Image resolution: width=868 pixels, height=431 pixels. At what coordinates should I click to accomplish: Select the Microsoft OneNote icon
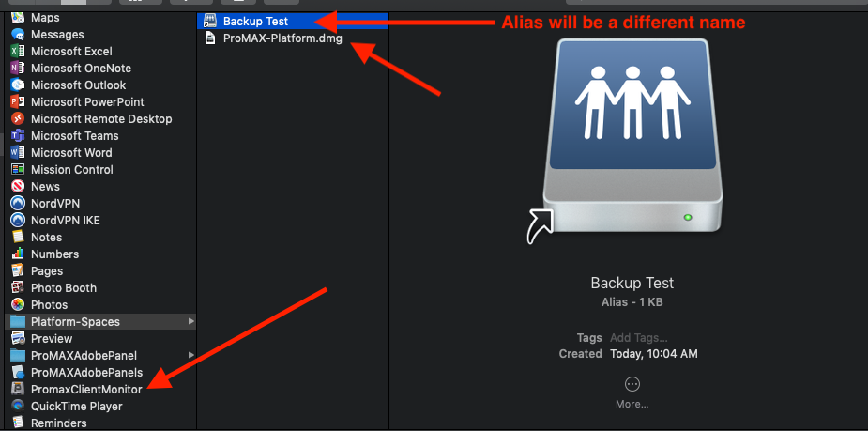tap(18, 69)
